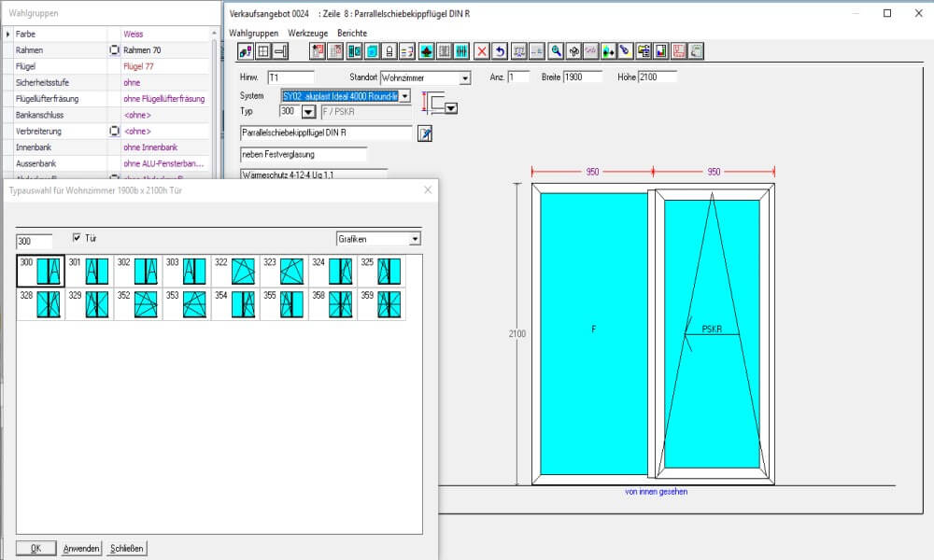
Task: Expand the Standort Wohnzimmer dropdown
Action: (x=465, y=78)
